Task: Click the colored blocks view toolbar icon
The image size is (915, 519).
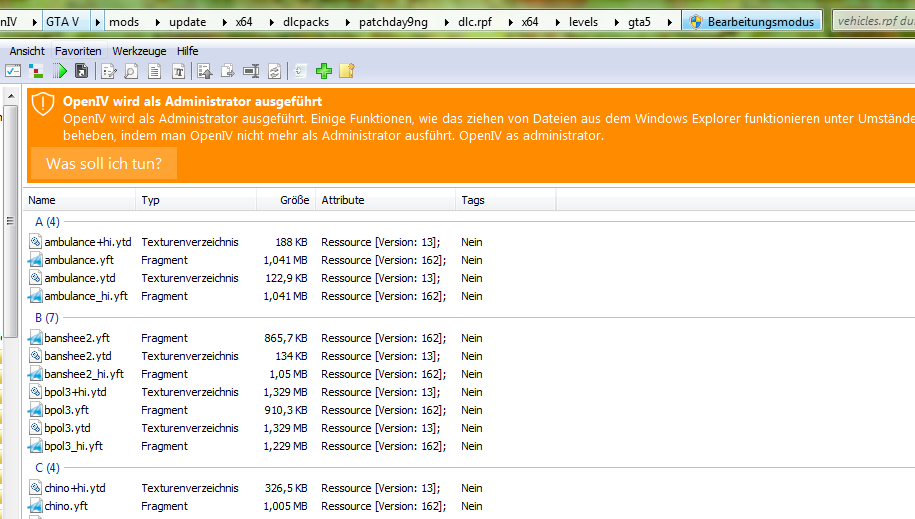Action: [x=36, y=71]
